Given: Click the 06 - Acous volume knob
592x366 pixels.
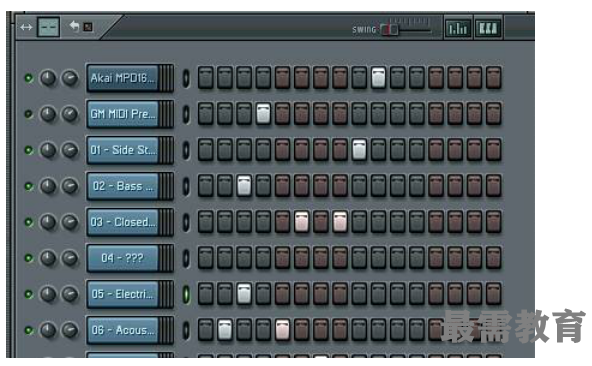Looking at the screenshot, I should [70, 330].
